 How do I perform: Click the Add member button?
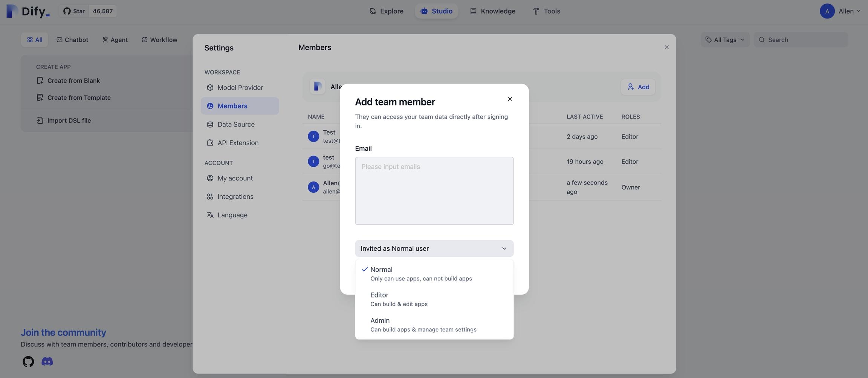[x=638, y=87]
